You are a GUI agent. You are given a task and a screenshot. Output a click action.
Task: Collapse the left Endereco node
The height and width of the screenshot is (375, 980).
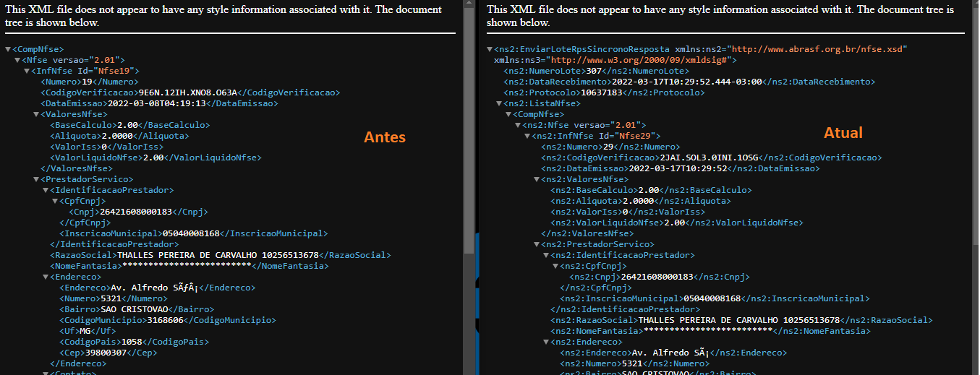coord(45,277)
